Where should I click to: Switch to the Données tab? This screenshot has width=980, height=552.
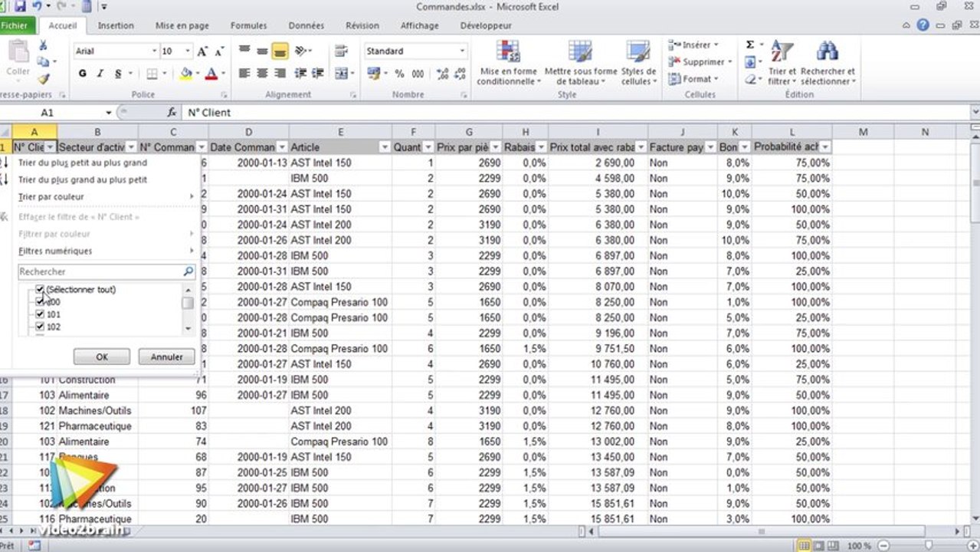[x=306, y=25]
